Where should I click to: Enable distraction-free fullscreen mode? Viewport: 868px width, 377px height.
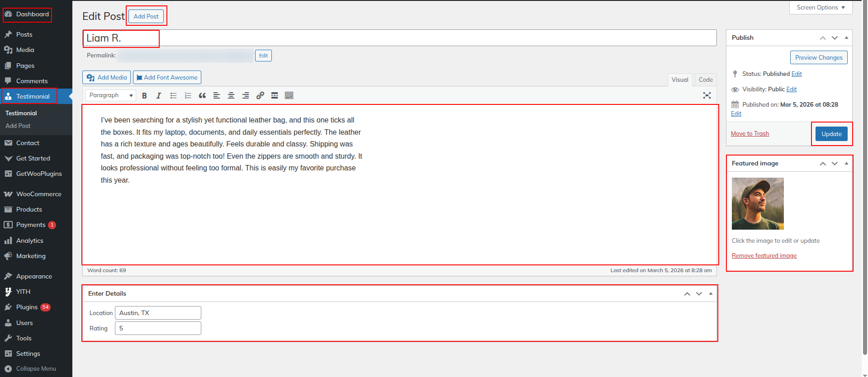pos(707,95)
